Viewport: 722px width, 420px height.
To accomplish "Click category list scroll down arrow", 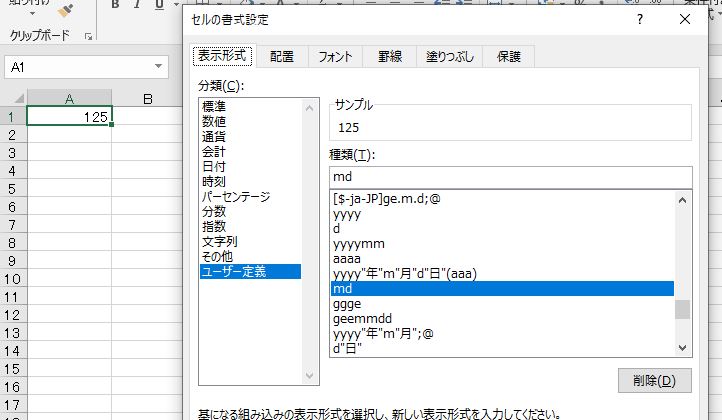I will coord(309,376).
